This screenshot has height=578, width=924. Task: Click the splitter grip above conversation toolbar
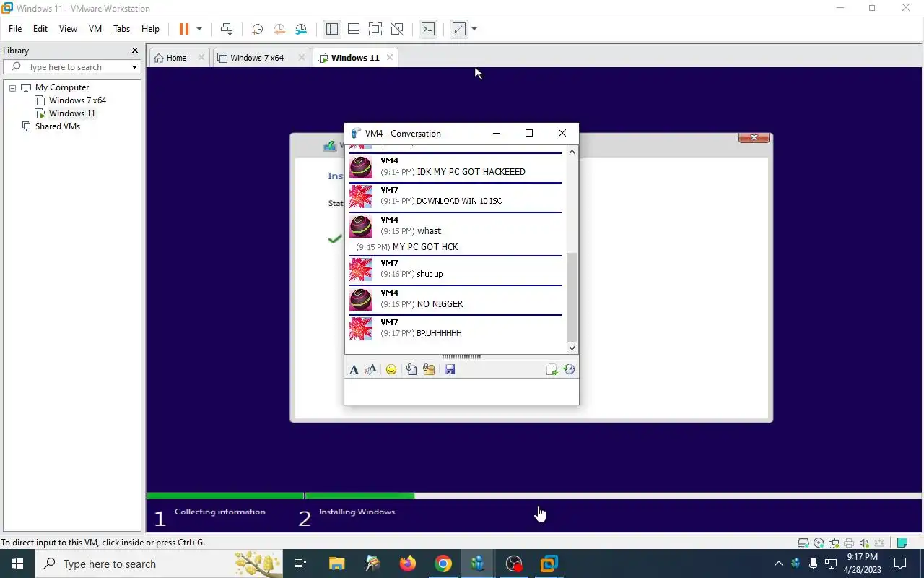point(461,357)
